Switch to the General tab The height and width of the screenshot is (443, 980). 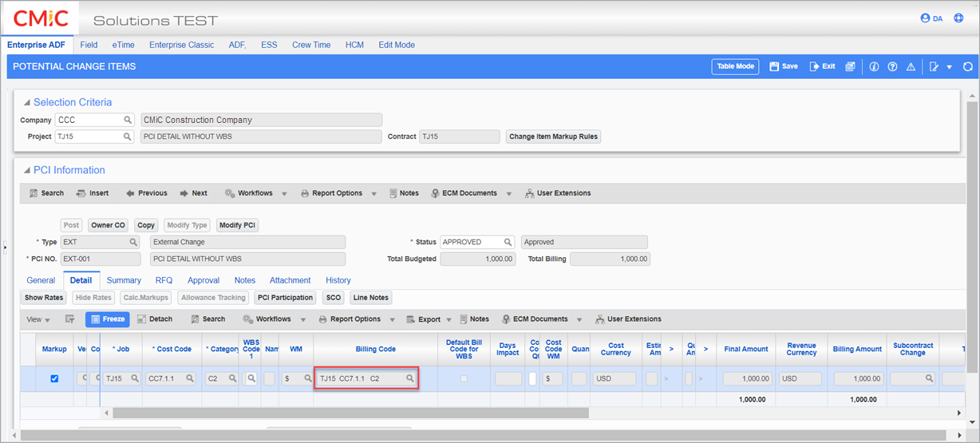coord(41,280)
